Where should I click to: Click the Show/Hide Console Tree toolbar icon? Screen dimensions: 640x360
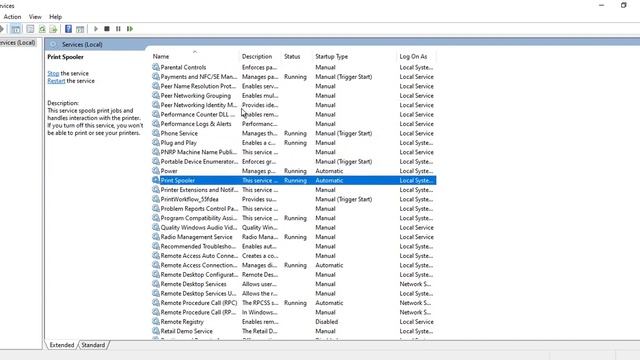tap(16, 29)
